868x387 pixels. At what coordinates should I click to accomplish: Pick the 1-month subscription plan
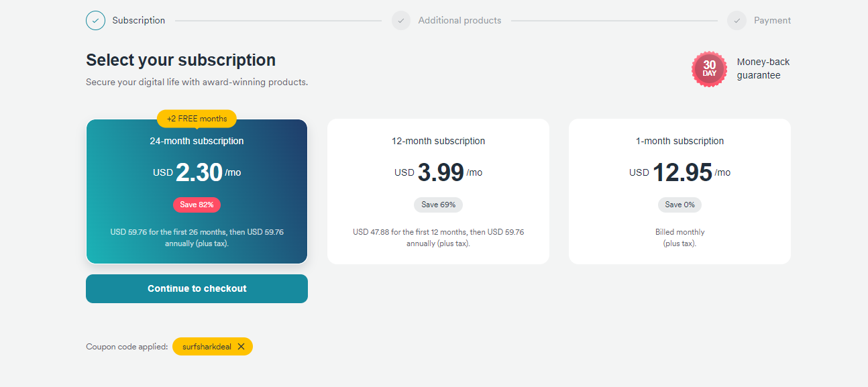[x=680, y=191]
